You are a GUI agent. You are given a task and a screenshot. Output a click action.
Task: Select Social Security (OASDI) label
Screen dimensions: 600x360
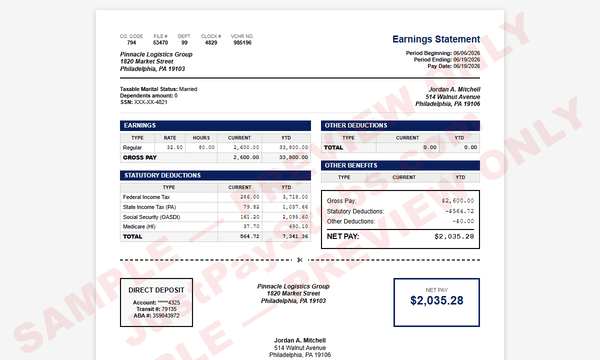pyautogui.click(x=151, y=217)
